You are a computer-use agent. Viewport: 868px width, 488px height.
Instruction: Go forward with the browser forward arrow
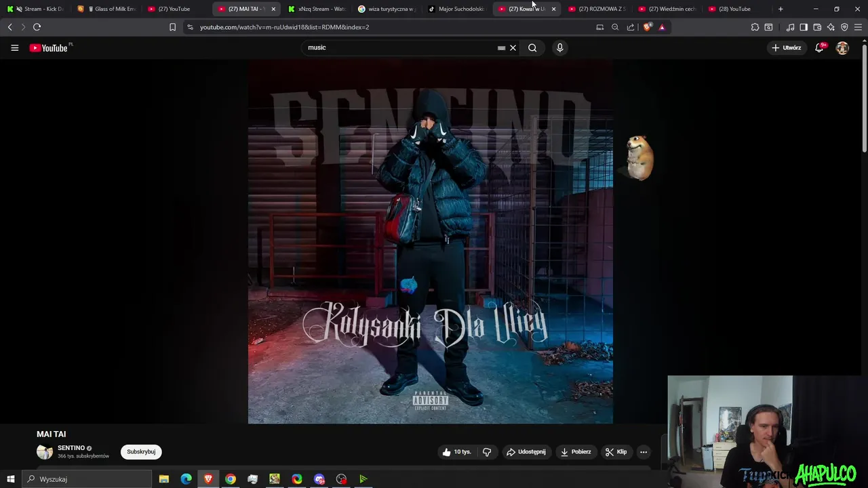coord(22,27)
